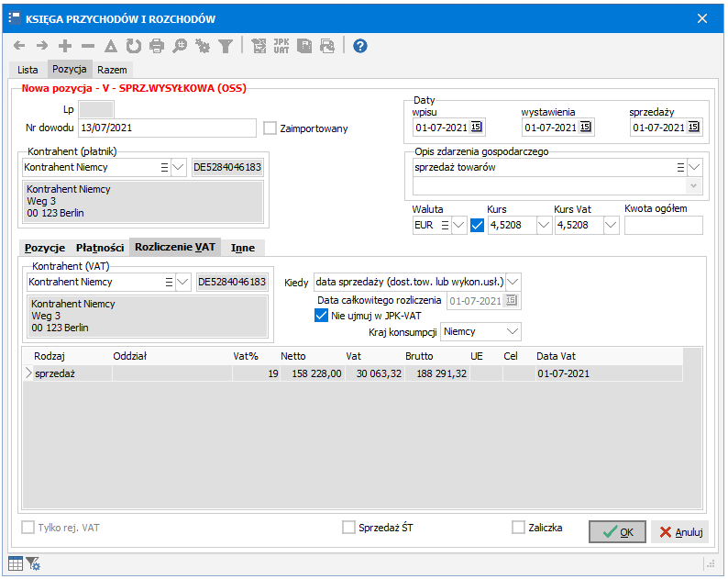This screenshot has height=579, width=728.
Task: Click the copy documents icon in toolbar
Action: tap(304, 46)
